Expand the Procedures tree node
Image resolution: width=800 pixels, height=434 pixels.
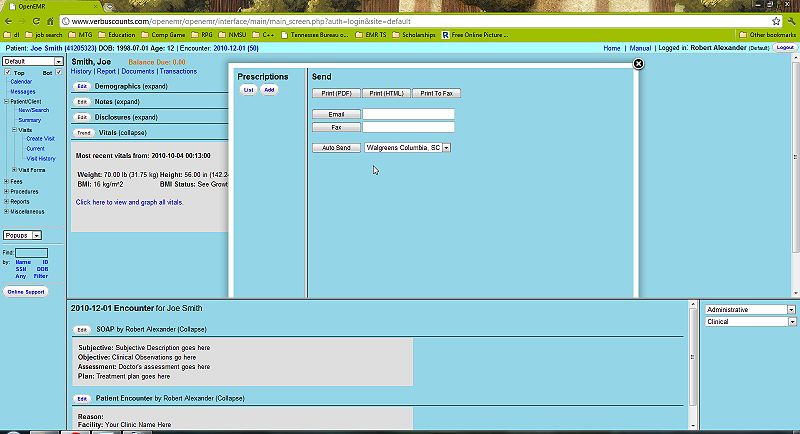coord(7,191)
